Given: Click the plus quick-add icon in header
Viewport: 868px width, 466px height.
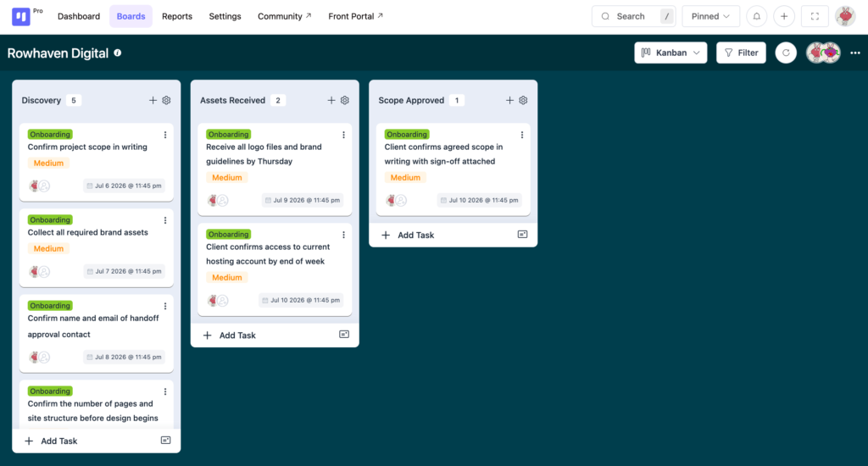Looking at the screenshot, I should point(784,17).
